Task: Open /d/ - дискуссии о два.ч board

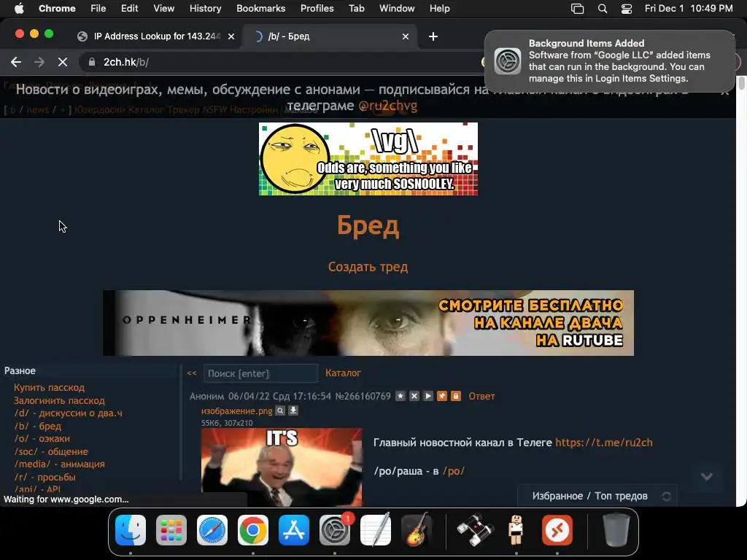Action: [x=68, y=413]
